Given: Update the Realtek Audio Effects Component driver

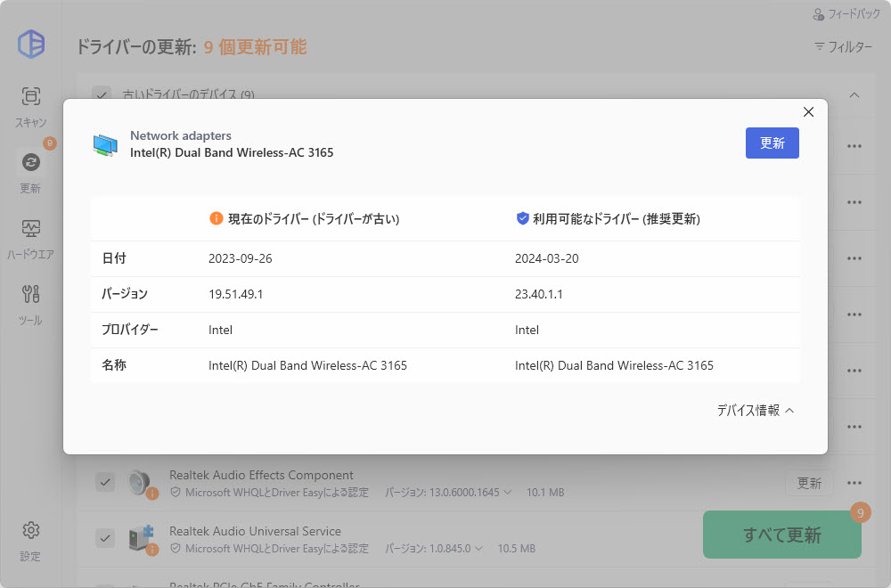Looking at the screenshot, I should pyautogui.click(x=809, y=483).
